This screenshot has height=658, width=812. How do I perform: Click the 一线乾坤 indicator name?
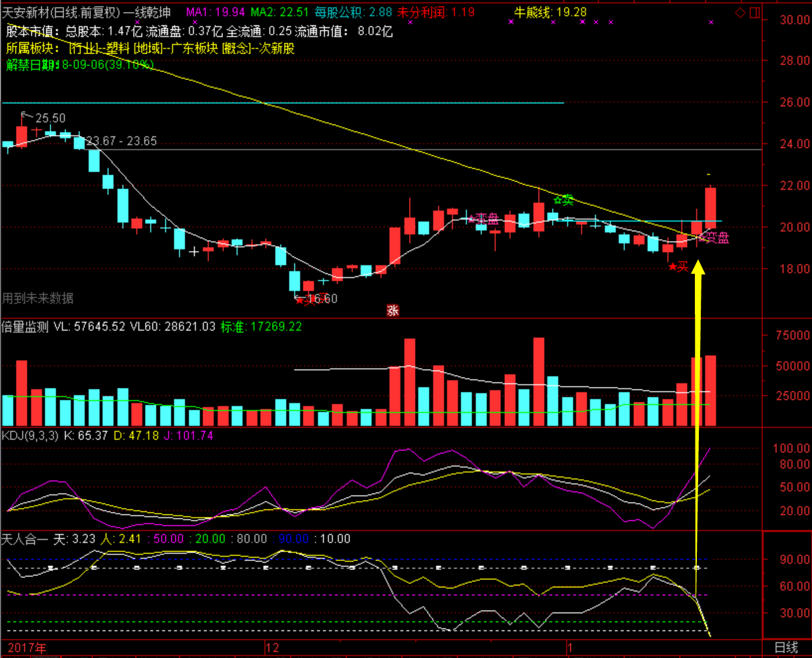coord(148,11)
